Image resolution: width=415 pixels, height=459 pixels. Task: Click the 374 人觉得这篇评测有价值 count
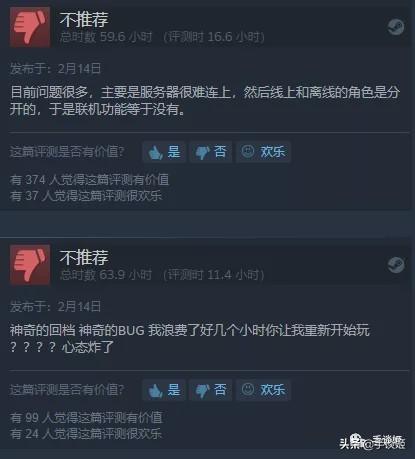point(89,180)
